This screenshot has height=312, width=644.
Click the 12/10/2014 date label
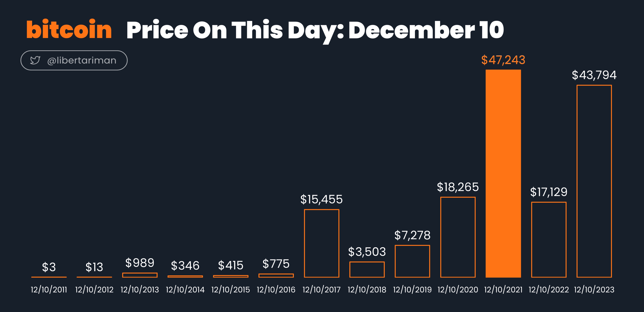pyautogui.click(x=185, y=290)
